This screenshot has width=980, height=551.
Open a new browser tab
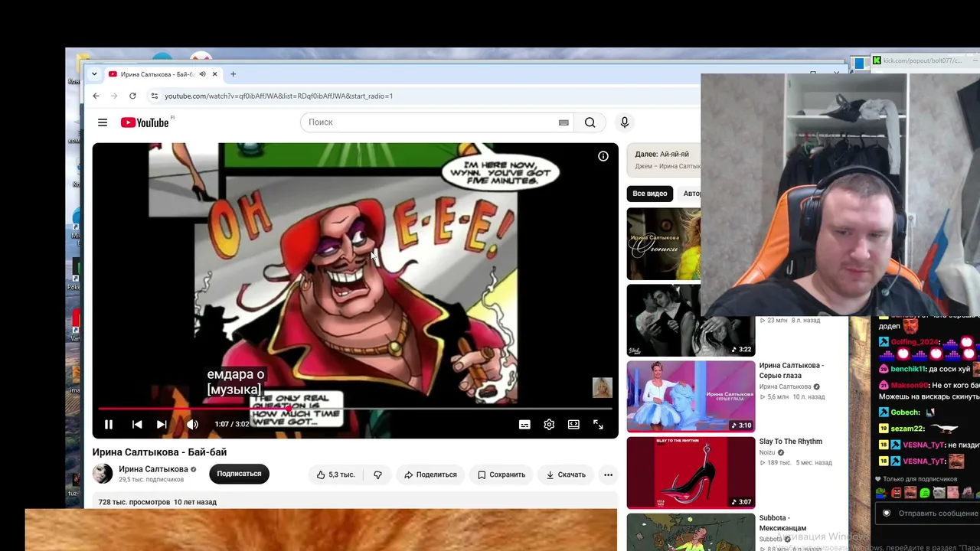[x=233, y=74]
